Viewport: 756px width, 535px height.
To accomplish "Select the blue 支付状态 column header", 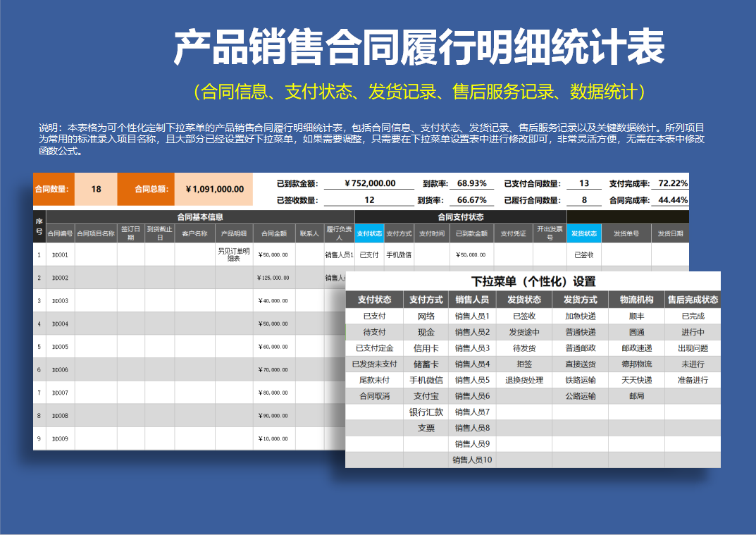I will (369, 233).
